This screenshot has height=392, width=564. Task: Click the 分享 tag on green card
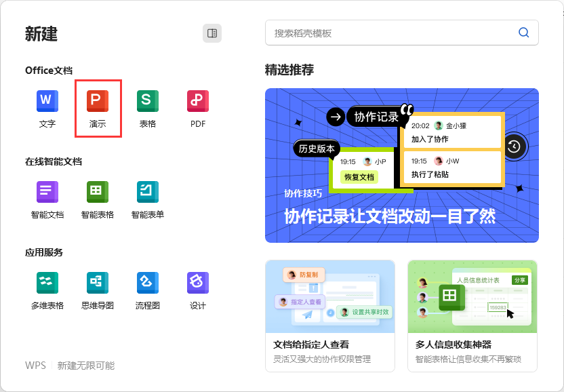point(520,280)
